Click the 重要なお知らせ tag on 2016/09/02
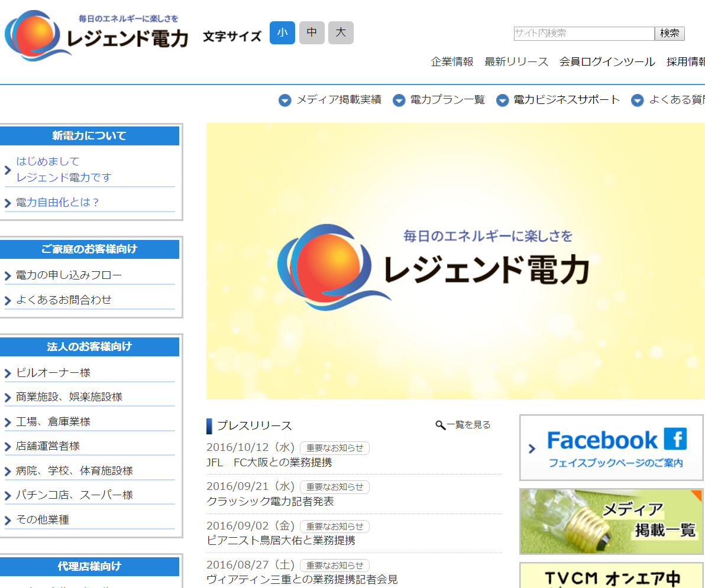 coord(335,527)
